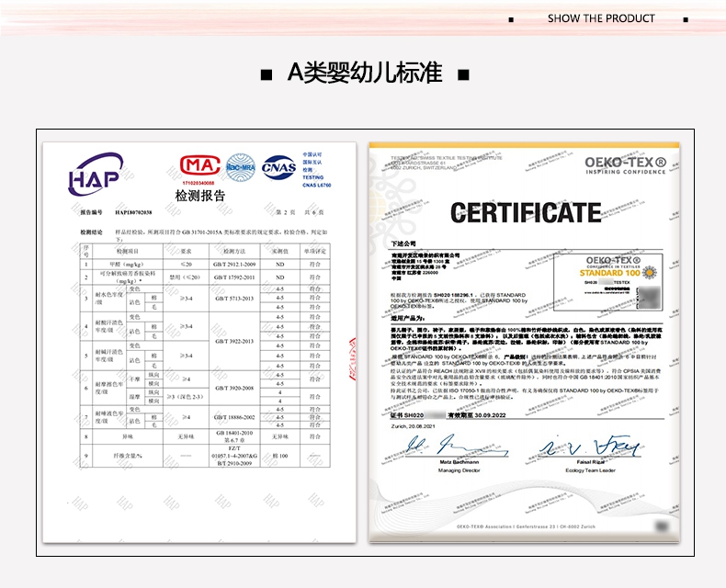The height and width of the screenshot is (588, 726).
Task: Click the A类婴幼儿标准 section heading
Action: click(x=365, y=73)
